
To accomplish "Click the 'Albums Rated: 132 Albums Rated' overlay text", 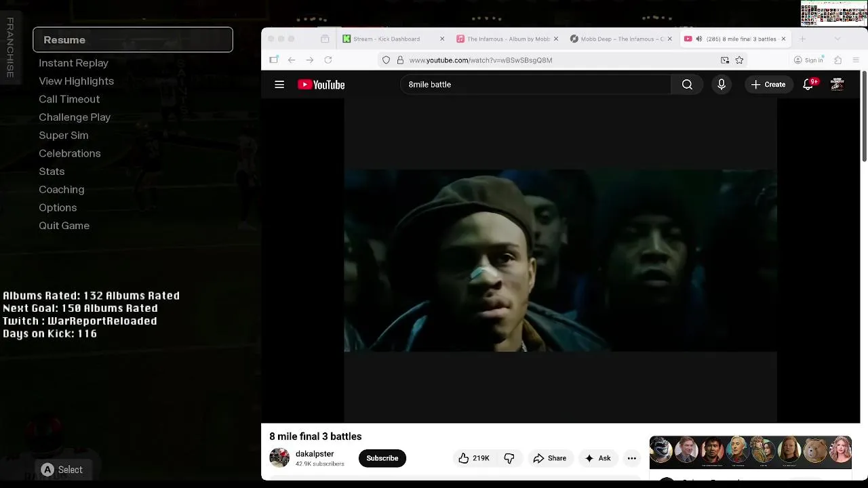I will coord(91,296).
